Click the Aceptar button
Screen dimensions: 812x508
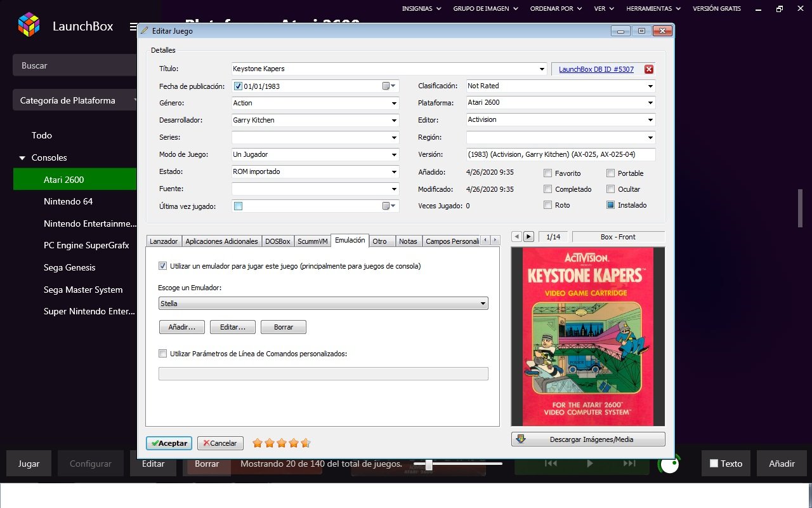point(169,443)
